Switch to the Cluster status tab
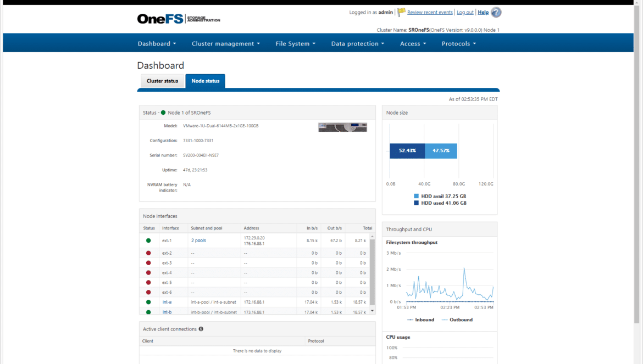Viewport: 643px width, 364px height. (x=162, y=81)
